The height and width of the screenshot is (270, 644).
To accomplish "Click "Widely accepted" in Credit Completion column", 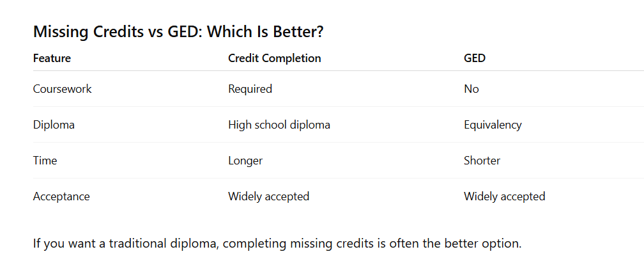I will (x=268, y=196).
